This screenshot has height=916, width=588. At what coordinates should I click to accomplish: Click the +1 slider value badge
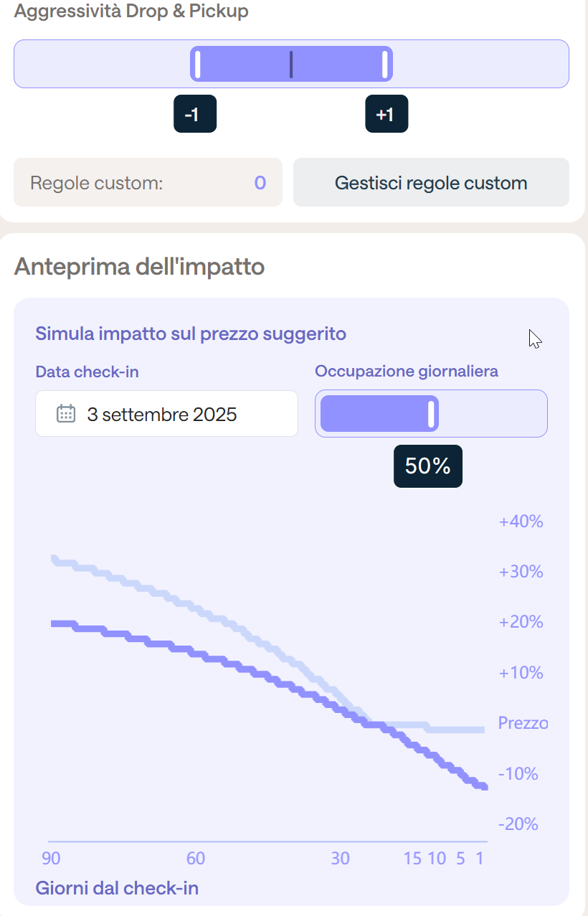point(387,114)
